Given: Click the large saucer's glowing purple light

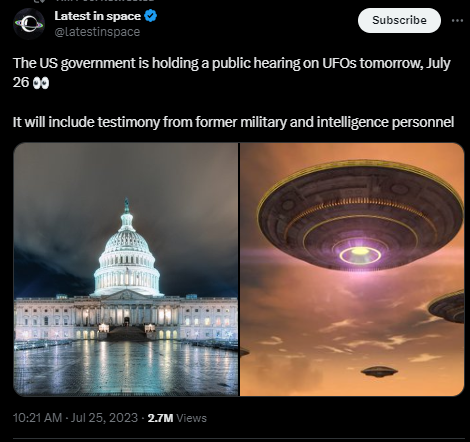Looking at the screenshot, I should pos(360,254).
